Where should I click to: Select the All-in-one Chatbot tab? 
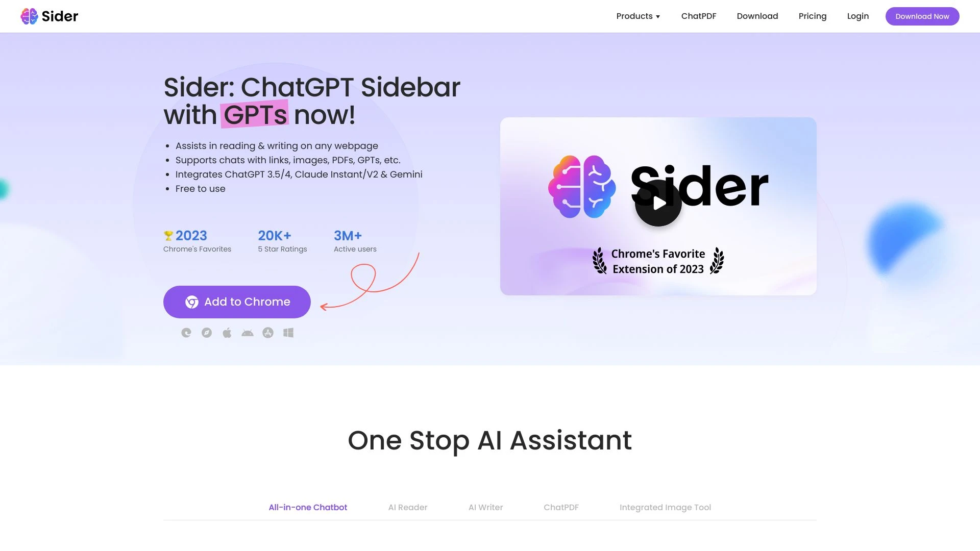(x=308, y=507)
